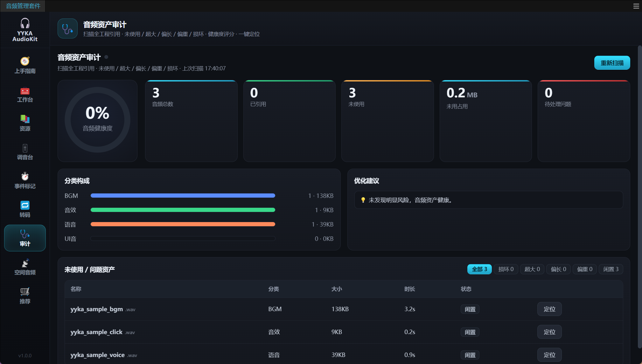Filter assets by 超大 0
Screen dimensions: 642x364
(x=532, y=269)
